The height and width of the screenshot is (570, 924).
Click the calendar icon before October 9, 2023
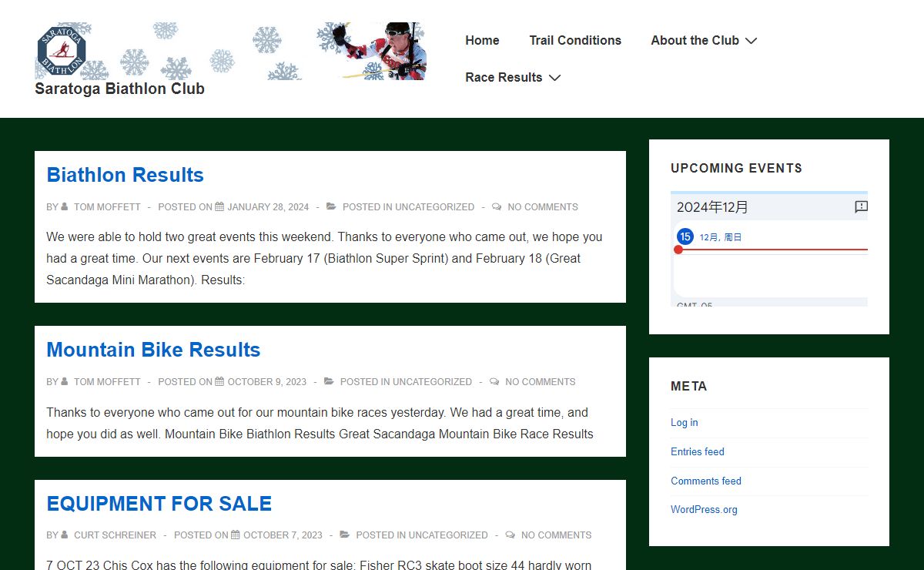(219, 381)
